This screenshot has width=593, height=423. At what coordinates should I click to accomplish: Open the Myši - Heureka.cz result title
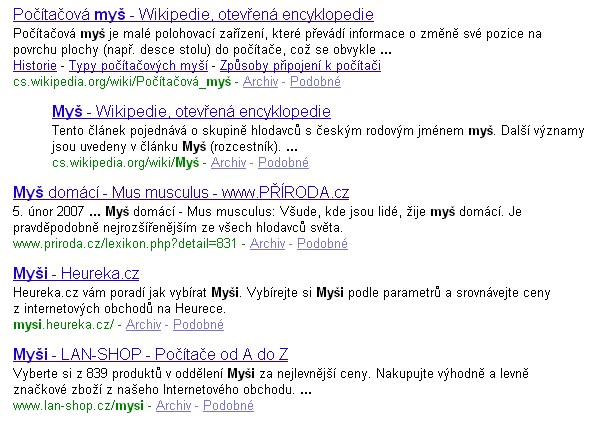pyautogui.click(x=76, y=273)
